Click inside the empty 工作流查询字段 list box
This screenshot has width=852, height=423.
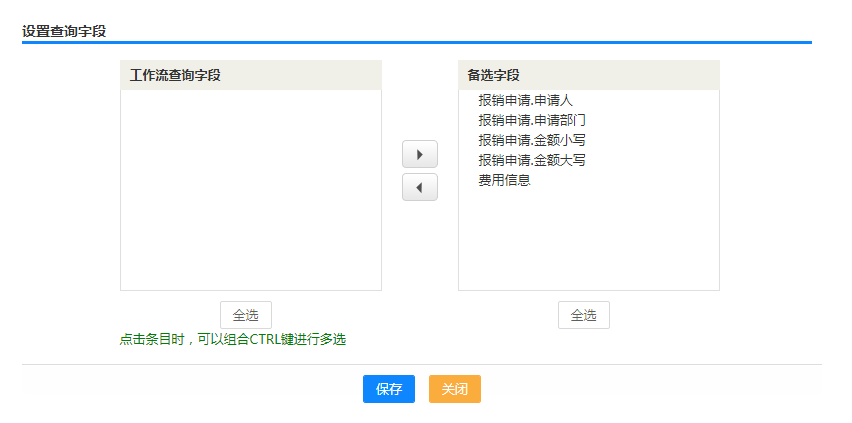pyautogui.click(x=250, y=190)
